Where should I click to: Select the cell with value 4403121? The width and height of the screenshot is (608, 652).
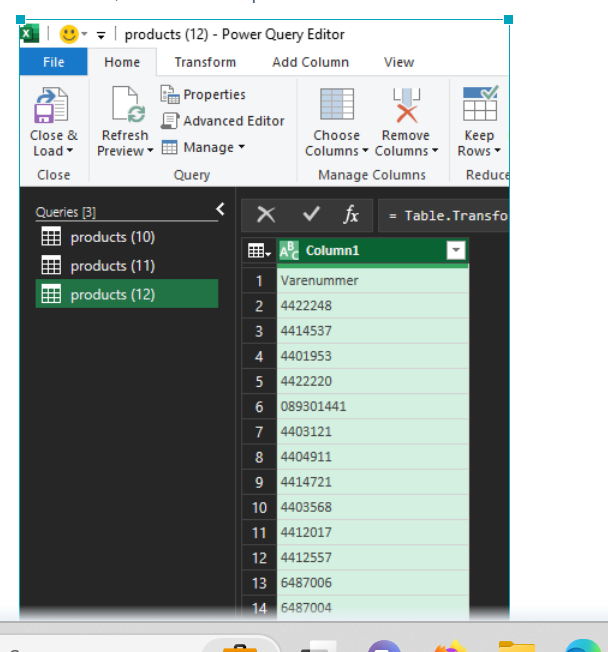click(373, 432)
